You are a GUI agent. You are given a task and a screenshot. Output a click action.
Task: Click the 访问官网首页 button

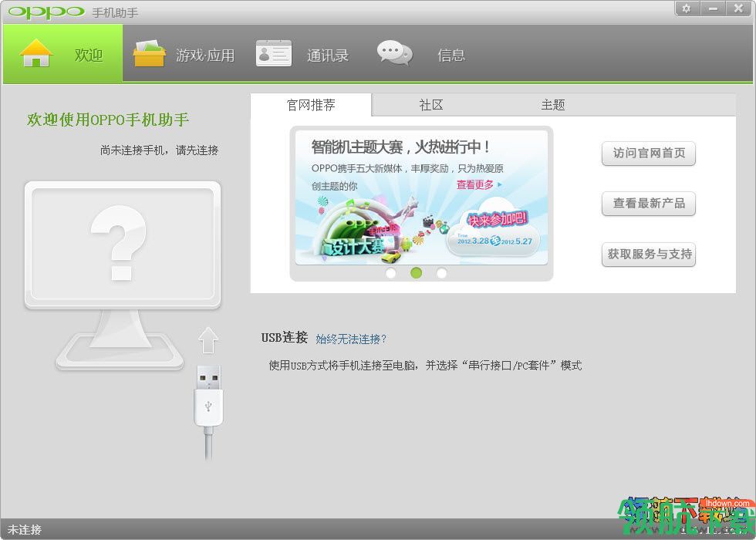(649, 154)
